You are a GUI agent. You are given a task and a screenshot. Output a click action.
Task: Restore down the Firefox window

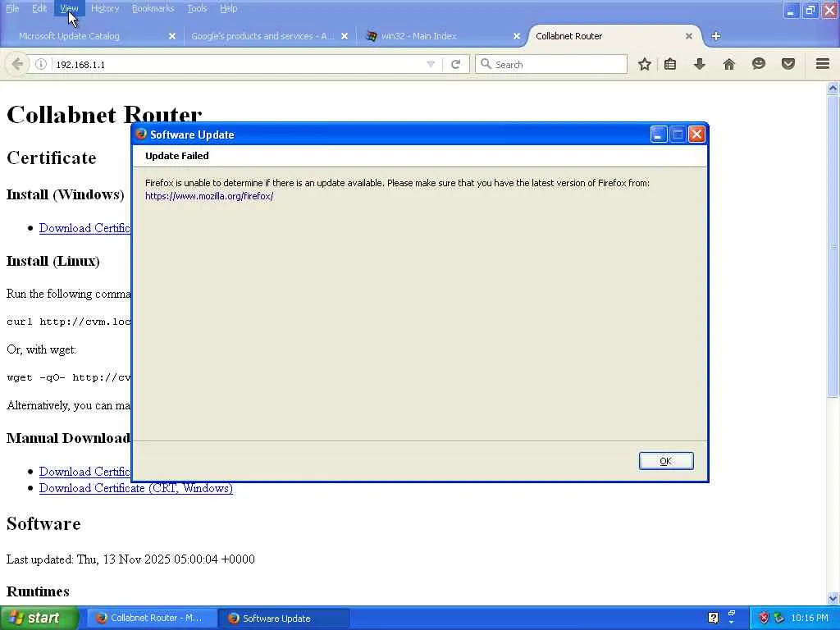[x=810, y=10]
